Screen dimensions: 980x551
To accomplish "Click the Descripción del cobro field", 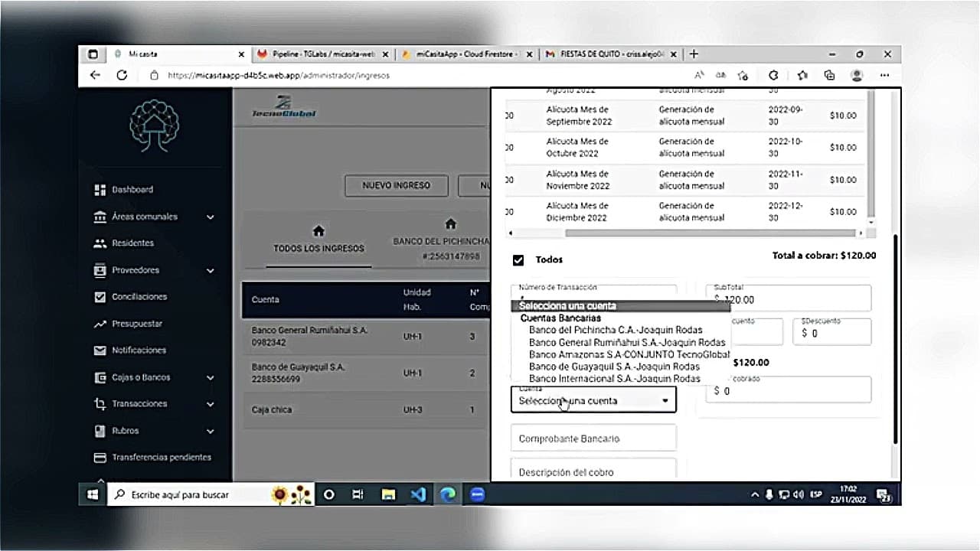I will click(593, 471).
